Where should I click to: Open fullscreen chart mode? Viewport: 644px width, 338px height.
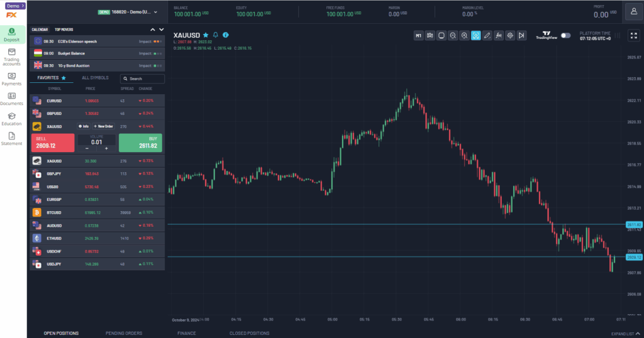633,36
